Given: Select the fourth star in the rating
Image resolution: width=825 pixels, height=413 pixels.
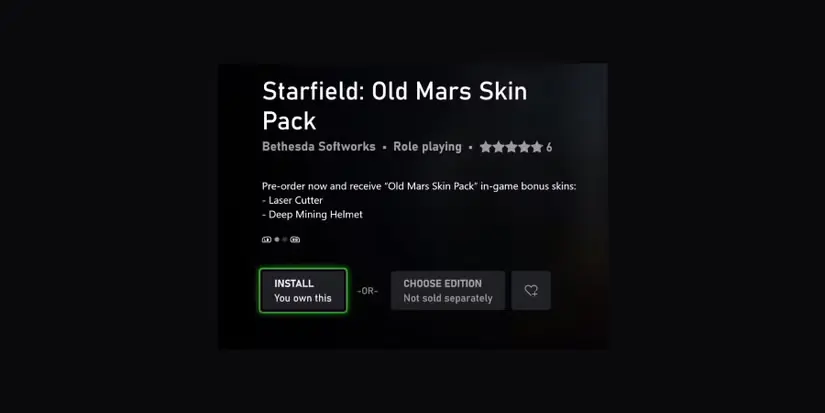Looking at the screenshot, I should (524, 147).
